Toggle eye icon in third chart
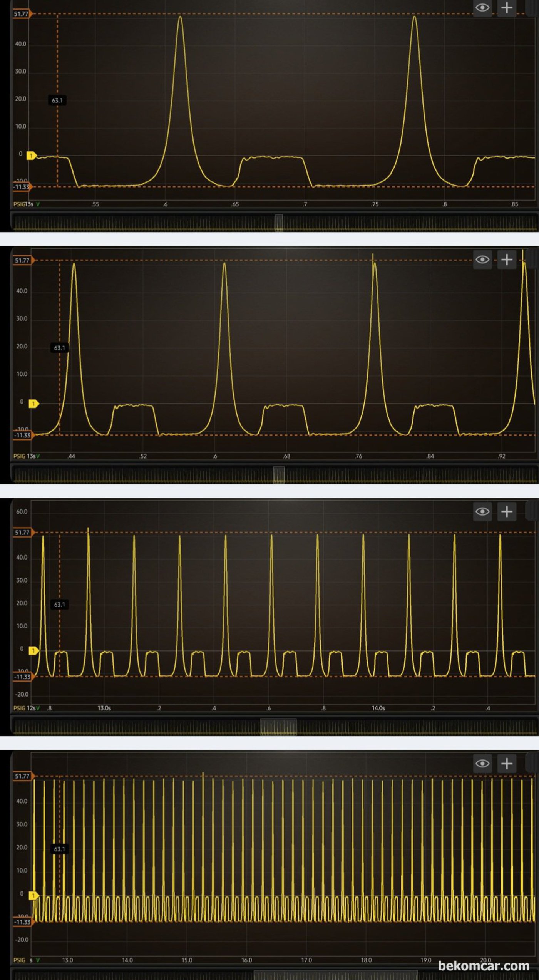This screenshot has height=980, width=539. tap(482, 511)
